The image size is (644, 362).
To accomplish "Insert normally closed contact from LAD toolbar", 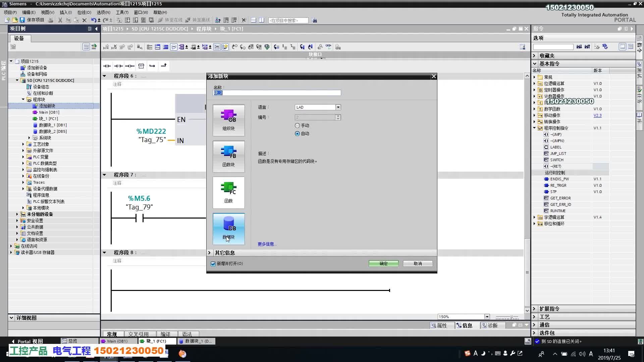I will 118,66.
